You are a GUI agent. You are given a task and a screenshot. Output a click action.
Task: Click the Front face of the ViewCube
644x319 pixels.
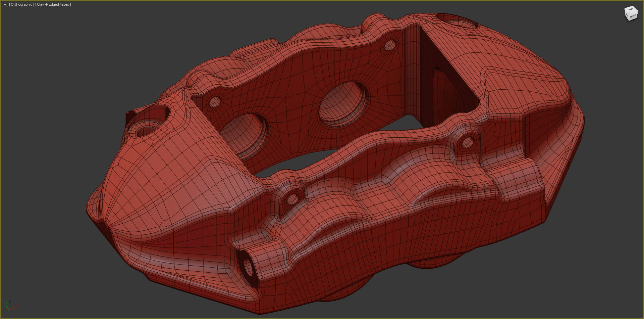(633, 16)
